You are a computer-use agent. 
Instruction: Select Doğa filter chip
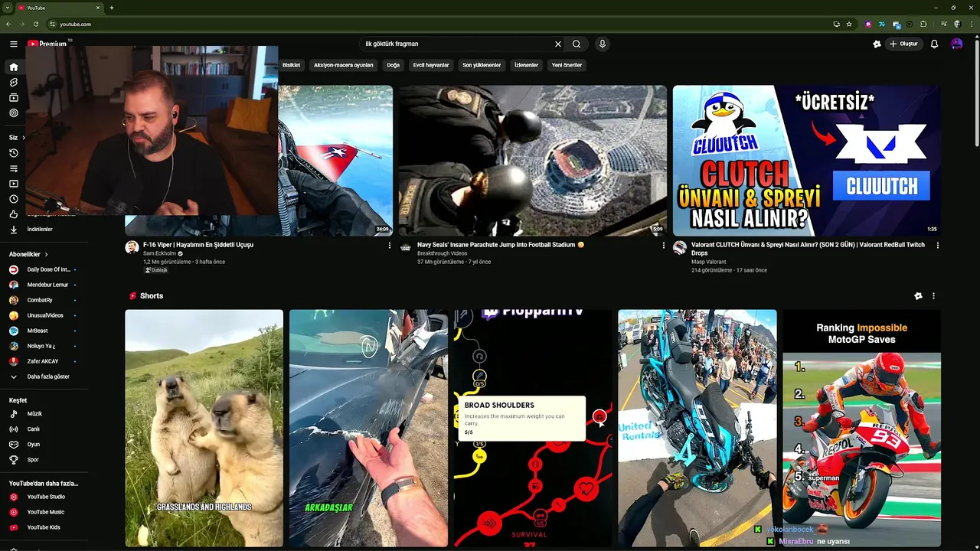click(x=393, y=65)
